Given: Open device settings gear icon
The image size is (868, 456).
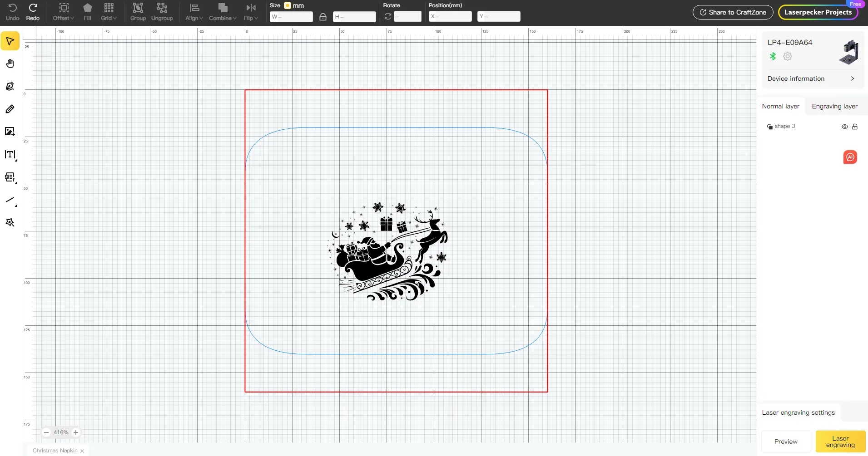Looking at the screenshot, I should (x=788, y=56).
